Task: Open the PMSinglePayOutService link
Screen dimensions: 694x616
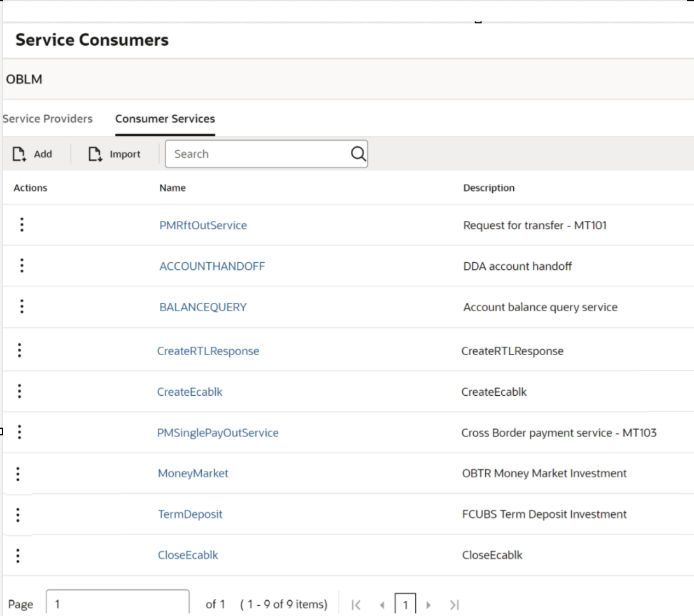Action: 218,433
